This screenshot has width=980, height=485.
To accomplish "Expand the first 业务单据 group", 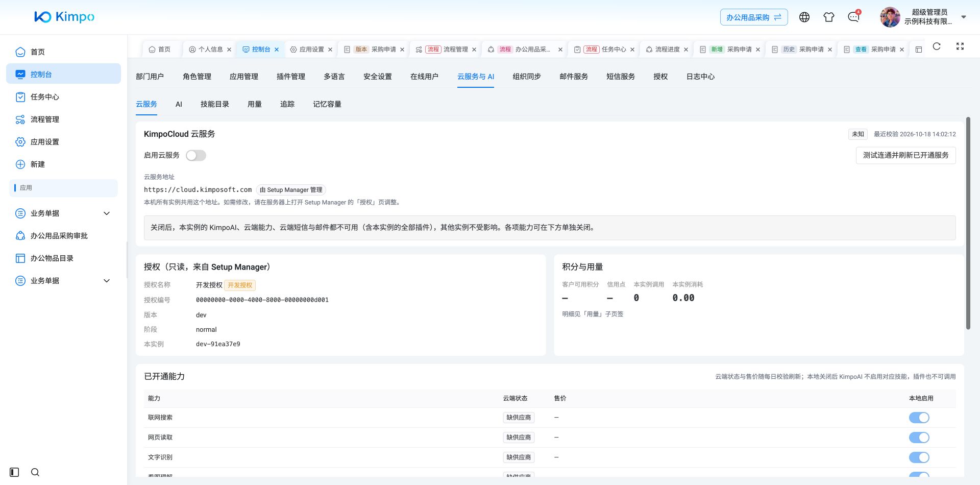I will point(63,213).
